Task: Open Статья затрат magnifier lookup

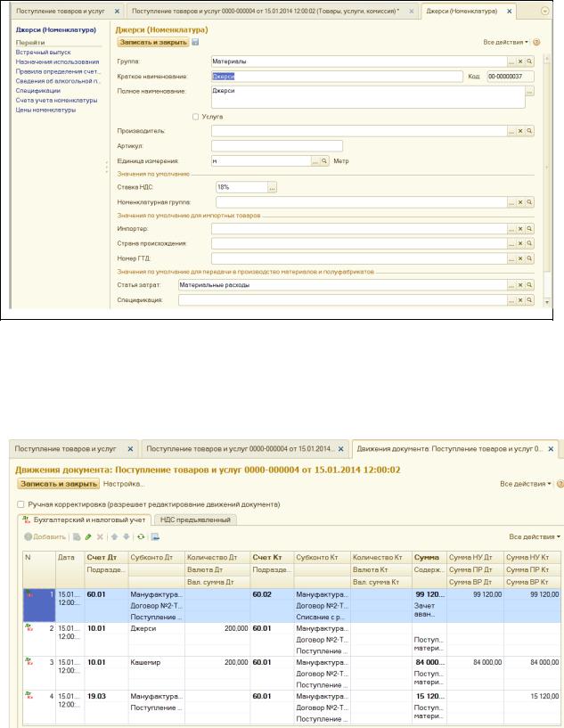Action: click(x=529, y=285)
